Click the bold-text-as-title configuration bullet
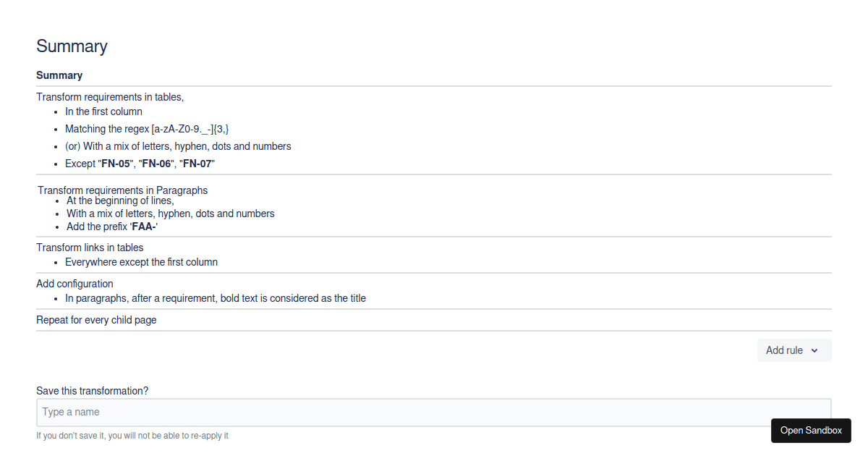Viewport: 868px width, 456px height. point(216,298)
